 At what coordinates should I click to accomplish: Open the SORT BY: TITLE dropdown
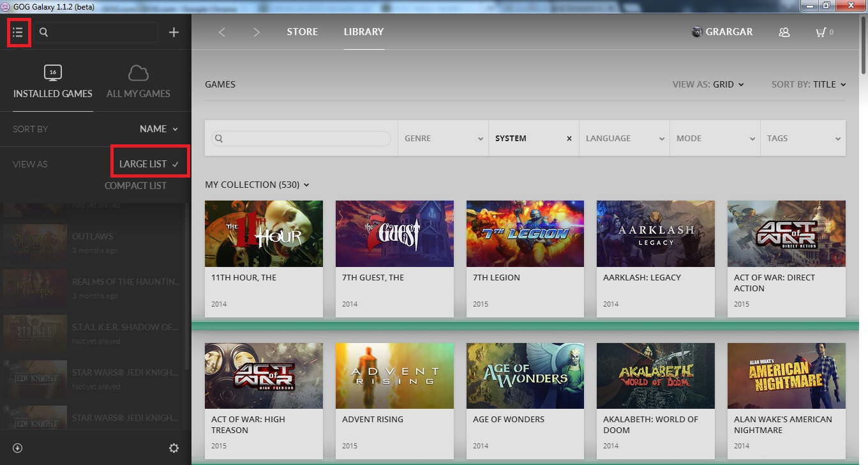click(x=809, y=84)
